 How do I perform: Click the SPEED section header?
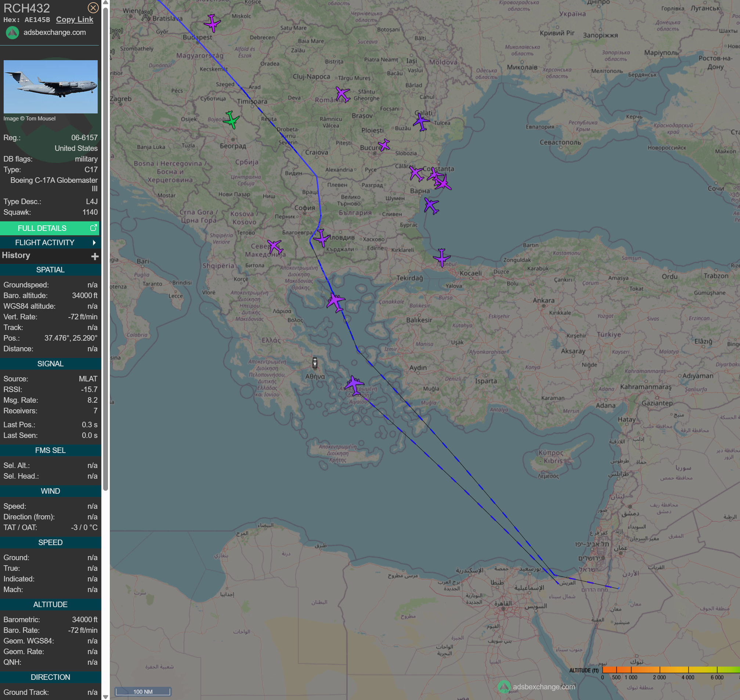tap(50, 543)
